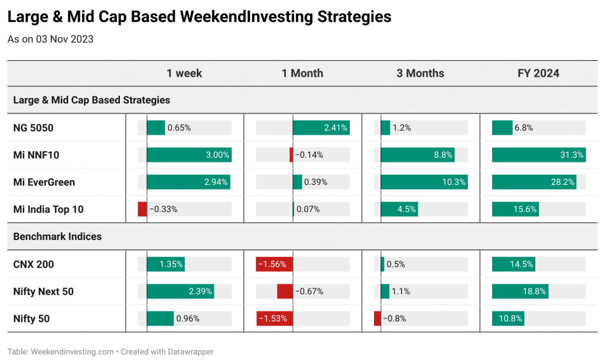Open the Created with Datawrapper link

[x=167, y=352]
